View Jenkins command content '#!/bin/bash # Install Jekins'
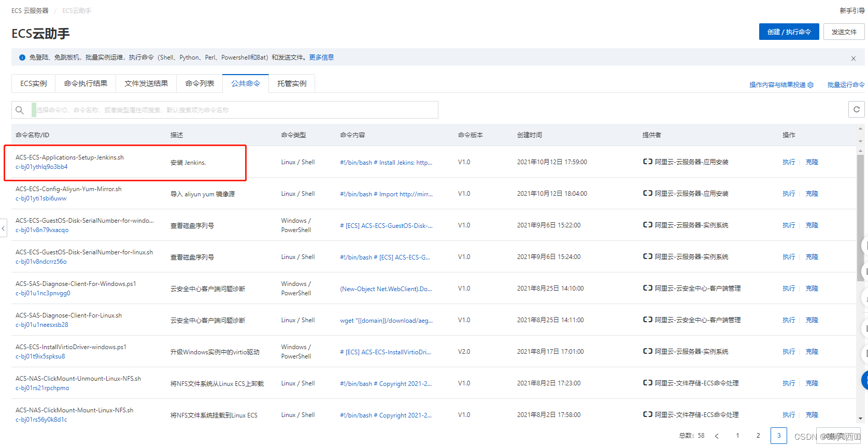The height and width of the screenshot is (446, 868). click(x=386, y=163)
